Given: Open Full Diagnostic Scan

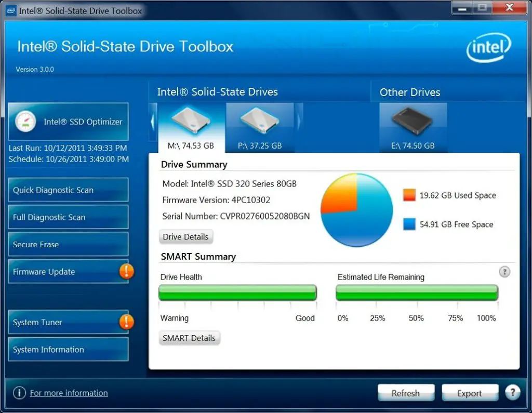Looking at the screenshot, I should click(68, 217).
